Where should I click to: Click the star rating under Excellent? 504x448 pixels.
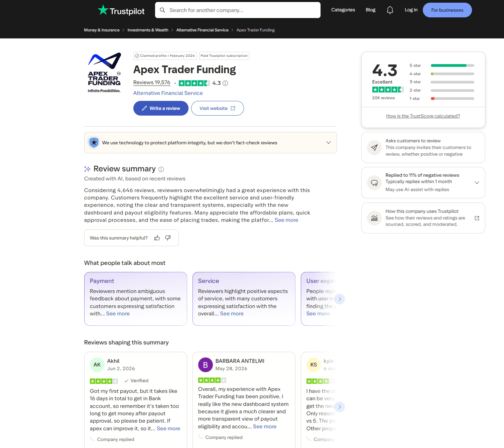tap(388, 90)
